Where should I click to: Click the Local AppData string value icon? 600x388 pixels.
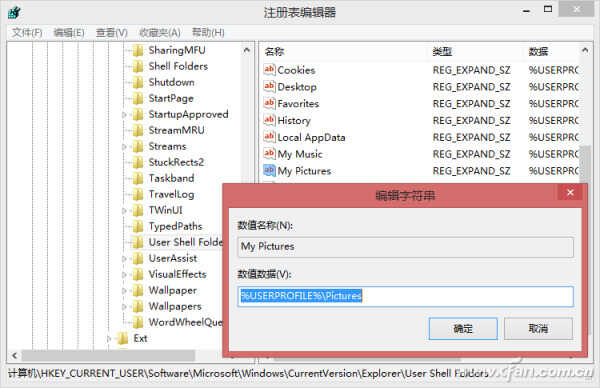pos(269,137)
